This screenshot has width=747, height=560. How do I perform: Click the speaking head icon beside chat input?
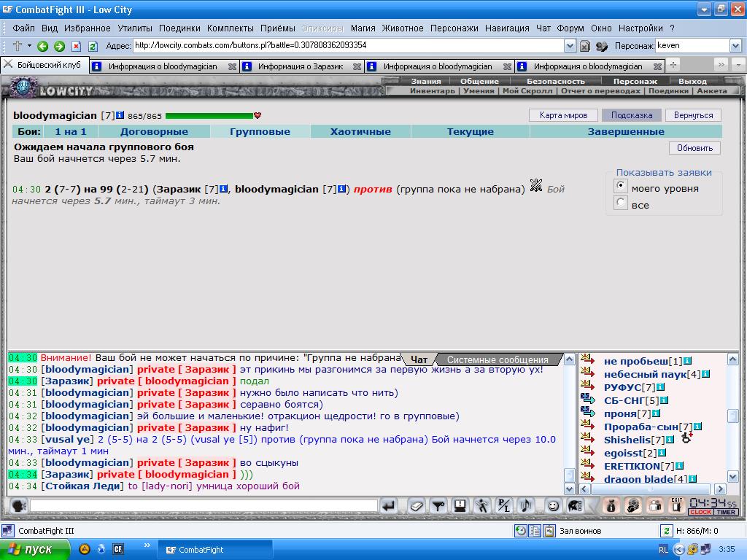[18, 505]
